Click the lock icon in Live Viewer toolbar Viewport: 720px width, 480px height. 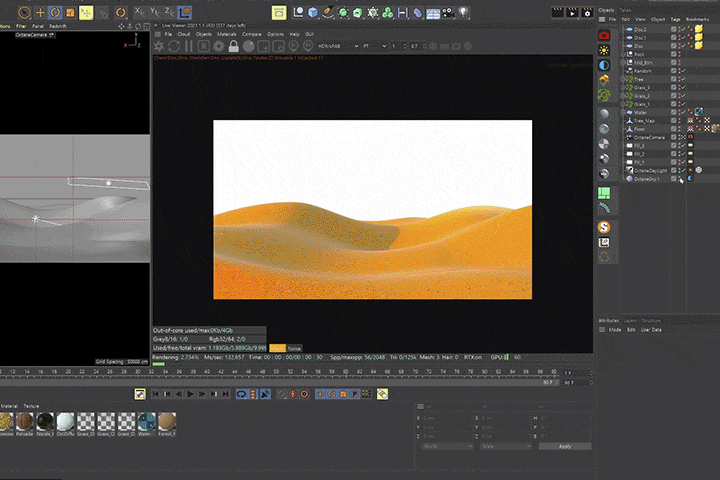click(233, 46)
